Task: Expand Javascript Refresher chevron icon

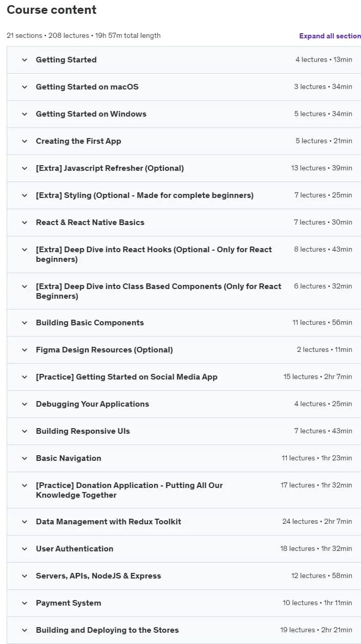Action: click(x=24, y=168)
